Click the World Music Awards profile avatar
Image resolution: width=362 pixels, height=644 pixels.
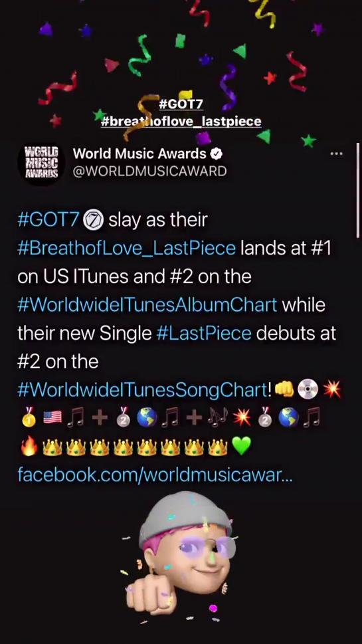coord(41,163)
